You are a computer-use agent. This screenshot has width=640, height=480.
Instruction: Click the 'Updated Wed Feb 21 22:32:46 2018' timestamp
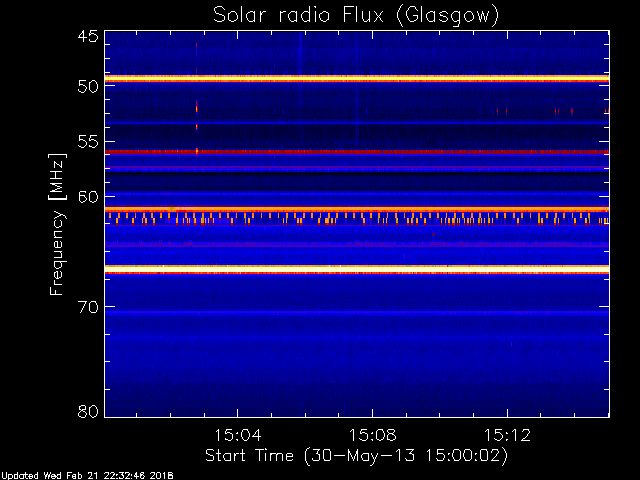click(87, 476)
